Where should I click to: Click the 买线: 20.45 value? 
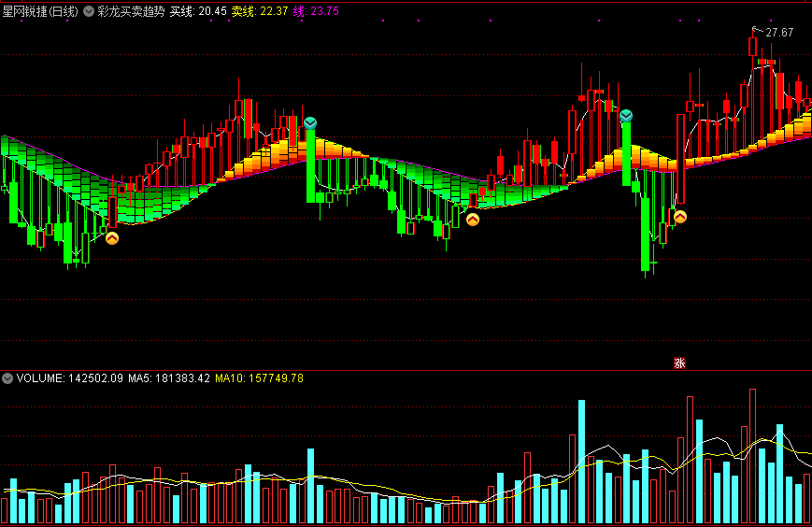pyautogui.click(x=198, y=11)
